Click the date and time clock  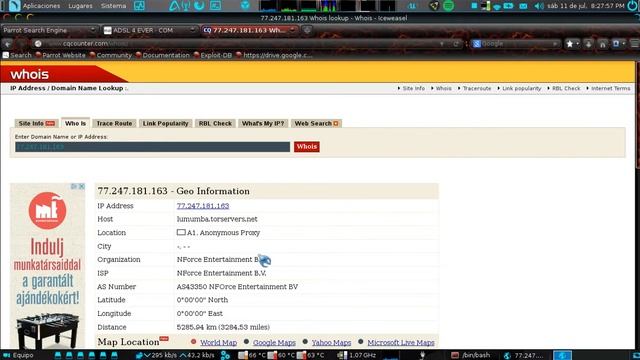click(x=586, y=6)
